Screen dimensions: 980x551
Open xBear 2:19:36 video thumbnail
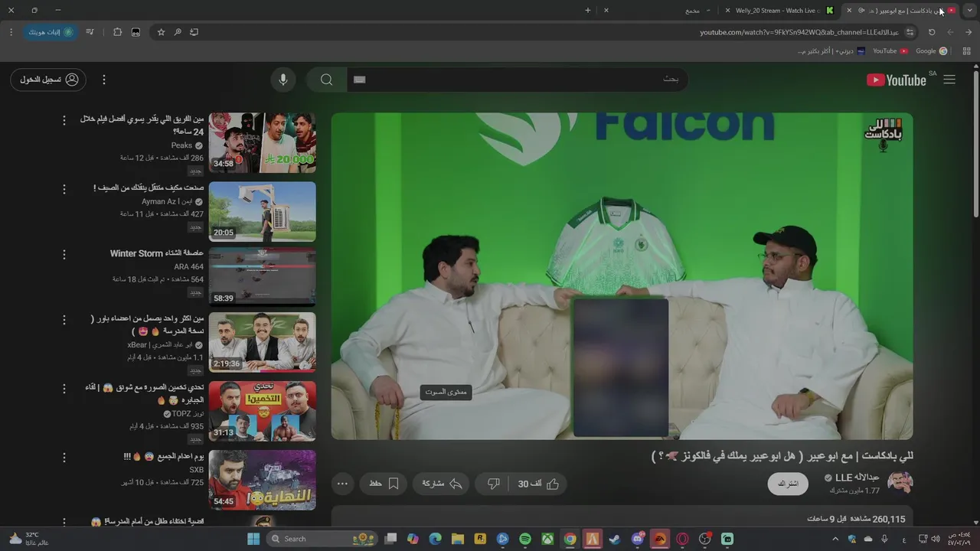pos(262,342)
